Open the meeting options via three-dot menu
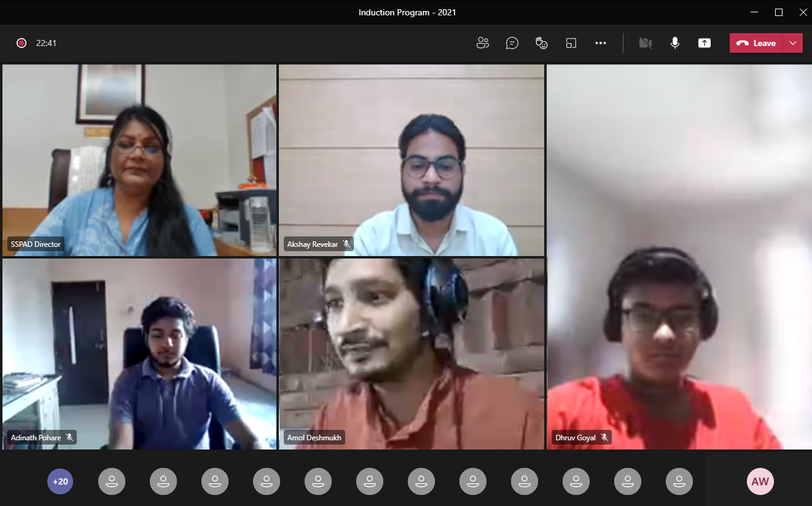 pyautogui.click(x=600, y=43)
